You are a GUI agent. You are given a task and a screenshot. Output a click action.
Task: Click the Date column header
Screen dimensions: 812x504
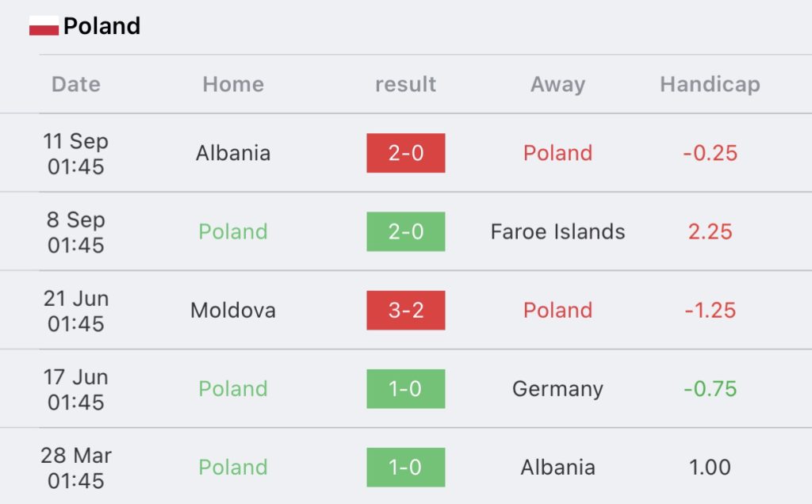click(x=76, y=84)
